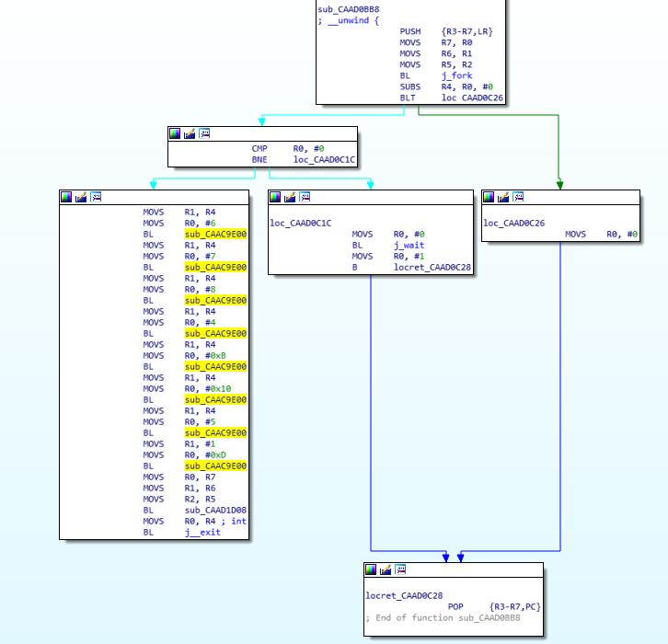Click the BNE mnemonic

[x=259, y=160]
